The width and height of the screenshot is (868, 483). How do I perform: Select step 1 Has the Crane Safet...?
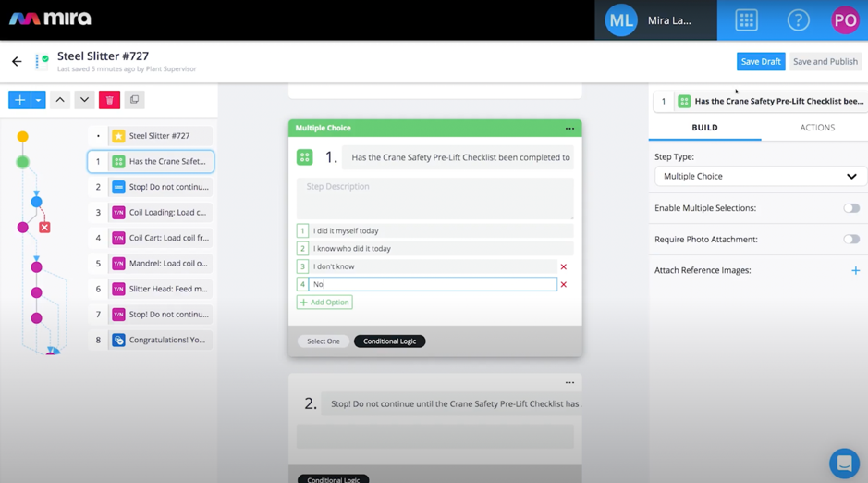point(151,161)
